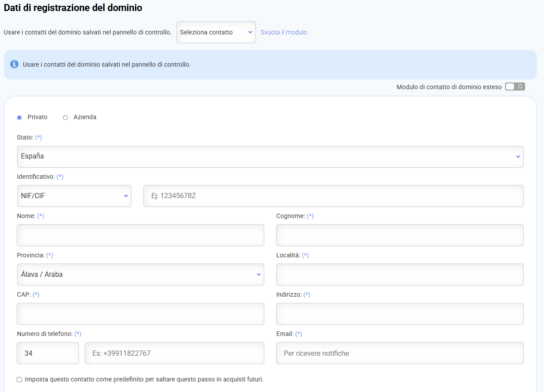Viewport: 544px width, 392px height.
Task: Select the Azienda radio option
Action: point(66,117)
